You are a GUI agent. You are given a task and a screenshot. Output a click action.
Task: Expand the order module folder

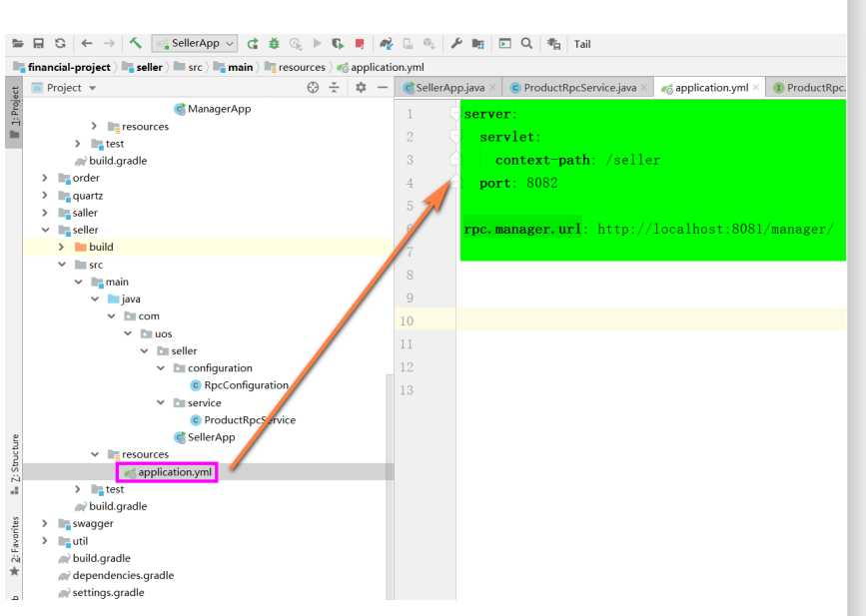coord(45,178)
